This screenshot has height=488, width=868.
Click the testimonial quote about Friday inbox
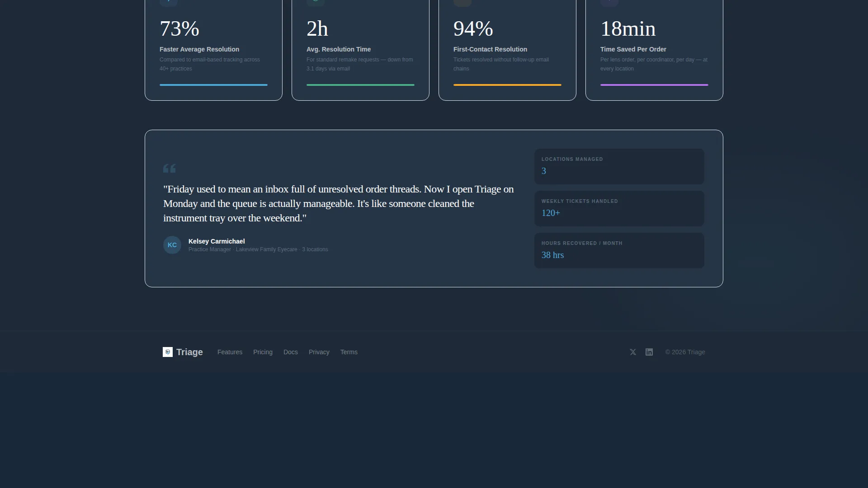338,203
